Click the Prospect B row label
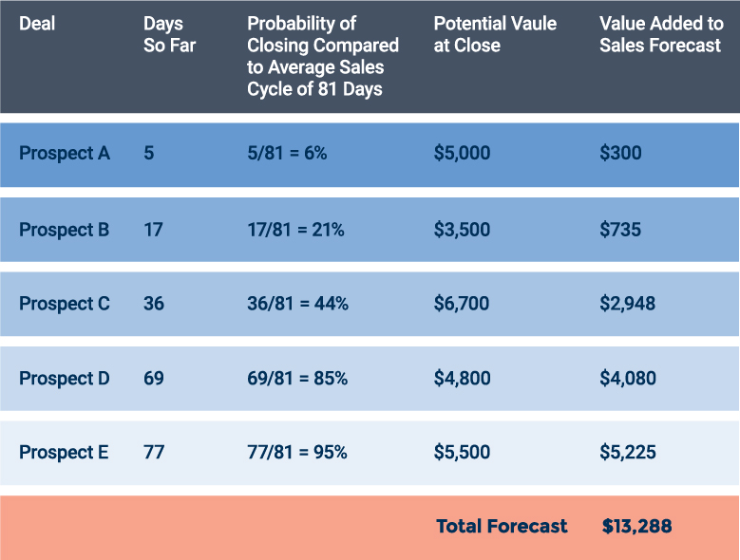 coord(65,230)
